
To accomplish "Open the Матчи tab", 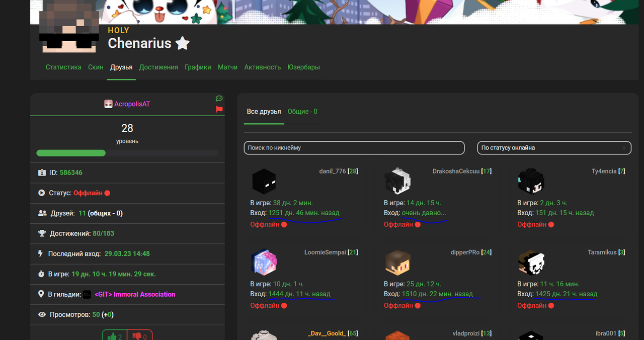I will (x=227, y=67).
